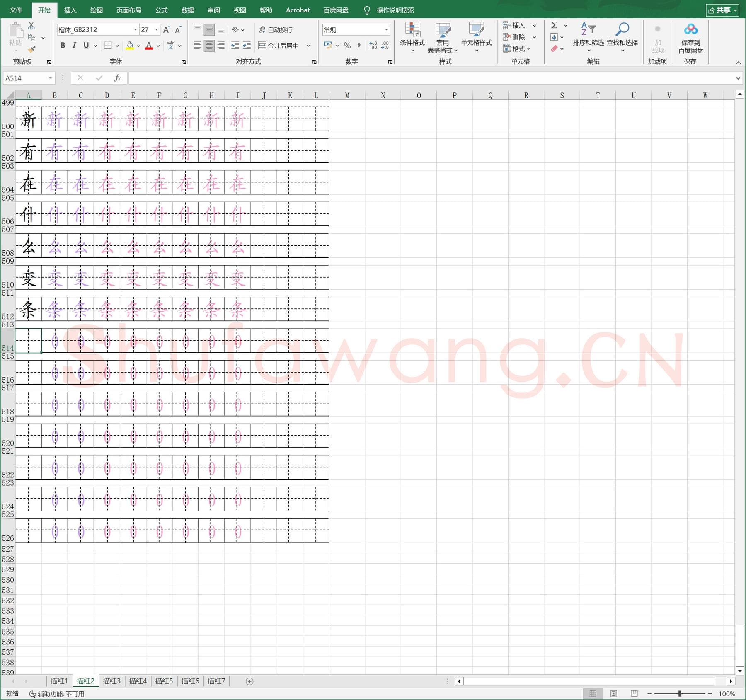Click 合并后居中 button
This screenshot has height=700, width=746.
(x=279, y=46)
